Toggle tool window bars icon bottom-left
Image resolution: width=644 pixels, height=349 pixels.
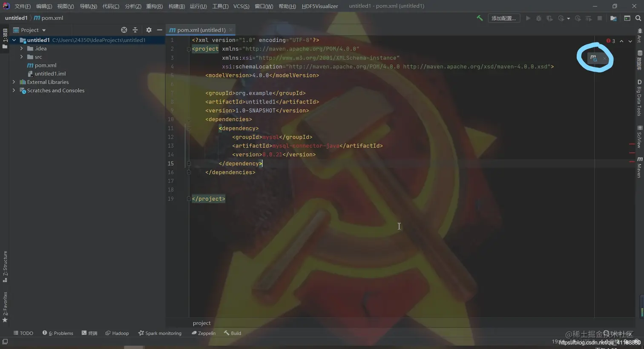5,342
